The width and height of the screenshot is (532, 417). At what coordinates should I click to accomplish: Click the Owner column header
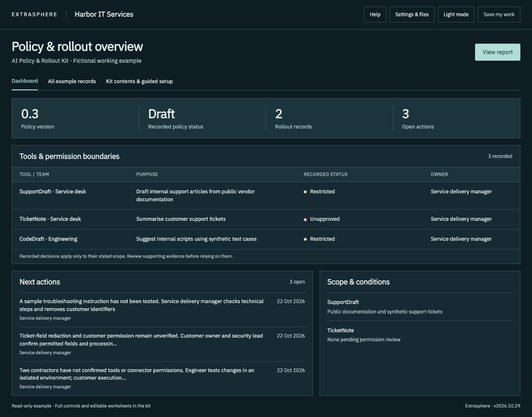click(x=439, y=175)
